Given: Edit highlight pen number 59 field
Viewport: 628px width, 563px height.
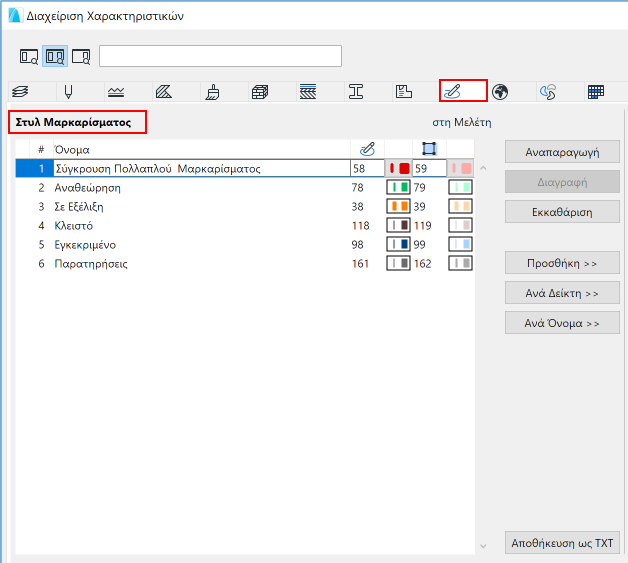Looking at the screenshot, I should tap(429, 168).
